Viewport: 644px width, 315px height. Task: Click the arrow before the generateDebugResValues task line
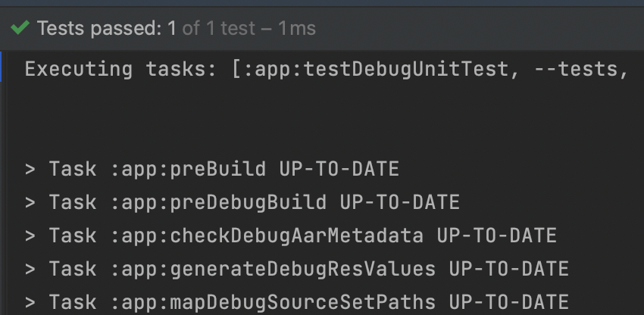(30, 269)
